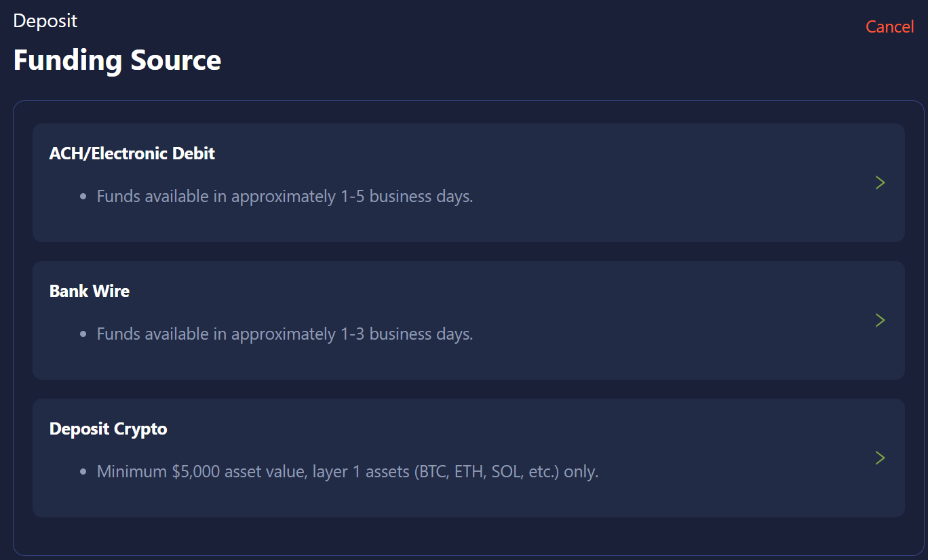Click the bullet before Bank Wire availability note
Viewport: 928px width, 560px height.
pyautogui.click(x=83, y=335)
